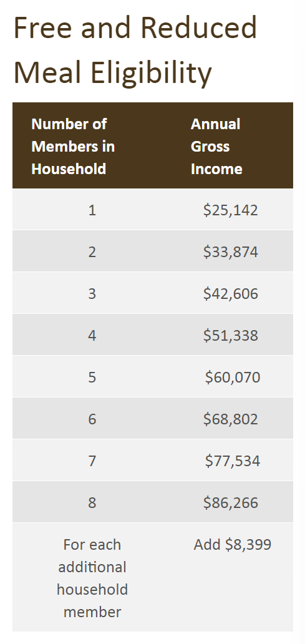Click the $86,266 income value
Image resolution: width=305 pixels, height=644 pixels.
(x=231, y=502)
